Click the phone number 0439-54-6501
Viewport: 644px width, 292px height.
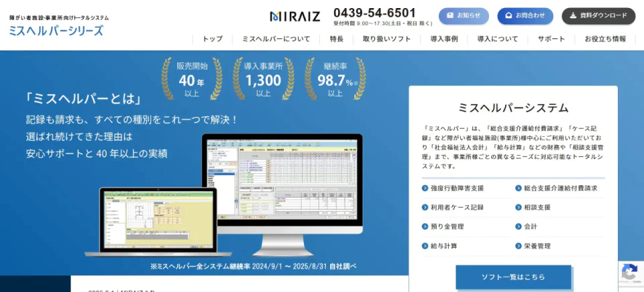pos(374,13)
